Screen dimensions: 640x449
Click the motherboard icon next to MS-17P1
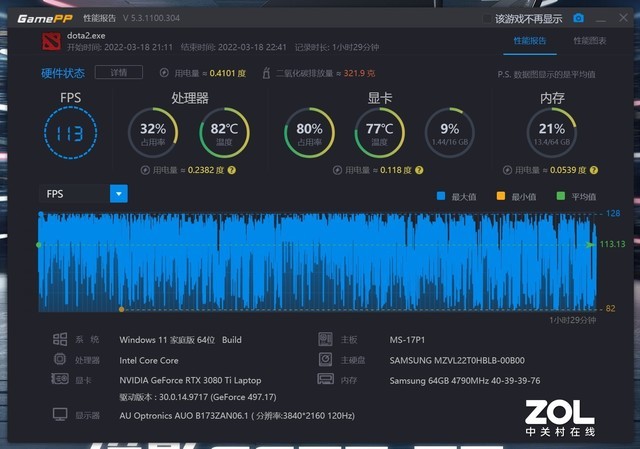[324, 339]
